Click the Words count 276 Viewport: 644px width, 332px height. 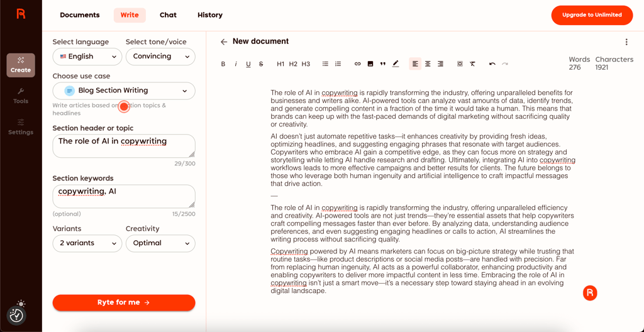click(x=579, y=64)
